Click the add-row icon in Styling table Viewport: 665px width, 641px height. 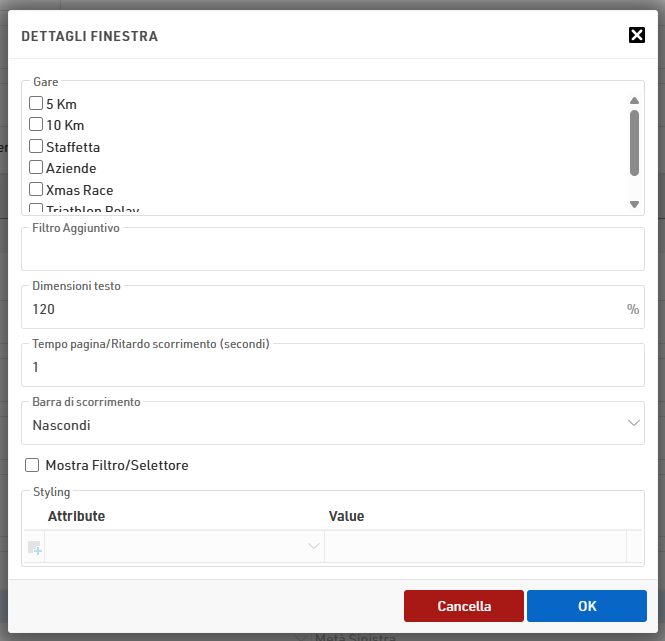click(35, 547)
